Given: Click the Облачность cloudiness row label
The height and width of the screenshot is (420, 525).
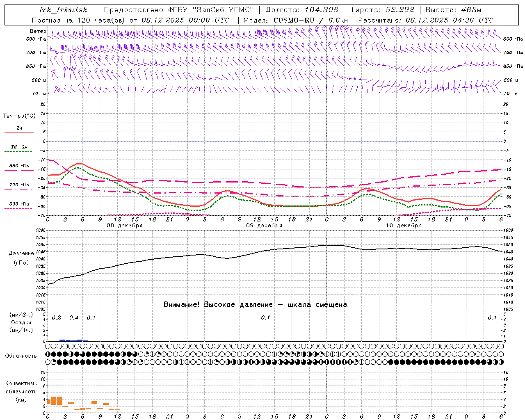Looking at the screenshot, I should (21, 356).
